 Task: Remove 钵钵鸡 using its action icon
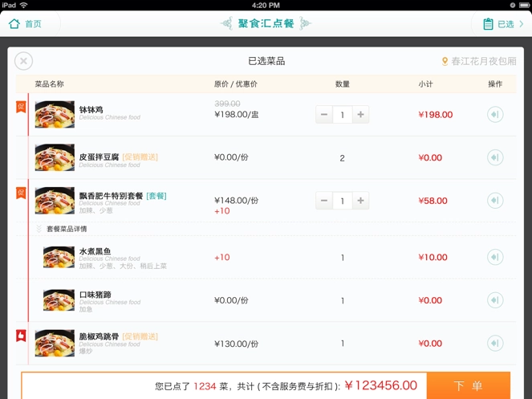click(x=495, y=115)
